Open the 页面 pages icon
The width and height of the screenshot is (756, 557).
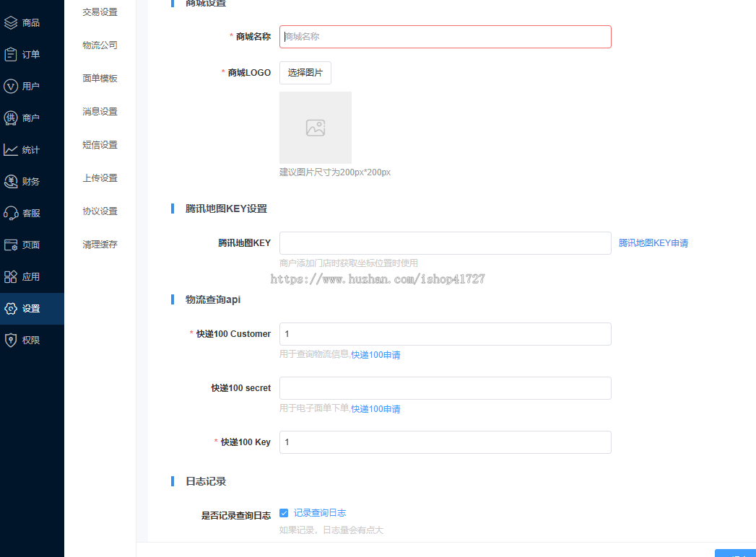click(x=11, y=245)
